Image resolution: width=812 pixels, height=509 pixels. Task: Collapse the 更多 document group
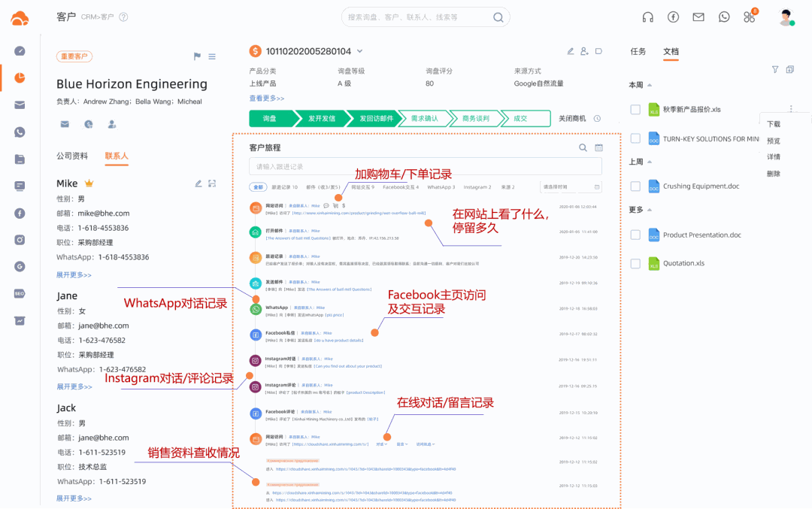650,210
